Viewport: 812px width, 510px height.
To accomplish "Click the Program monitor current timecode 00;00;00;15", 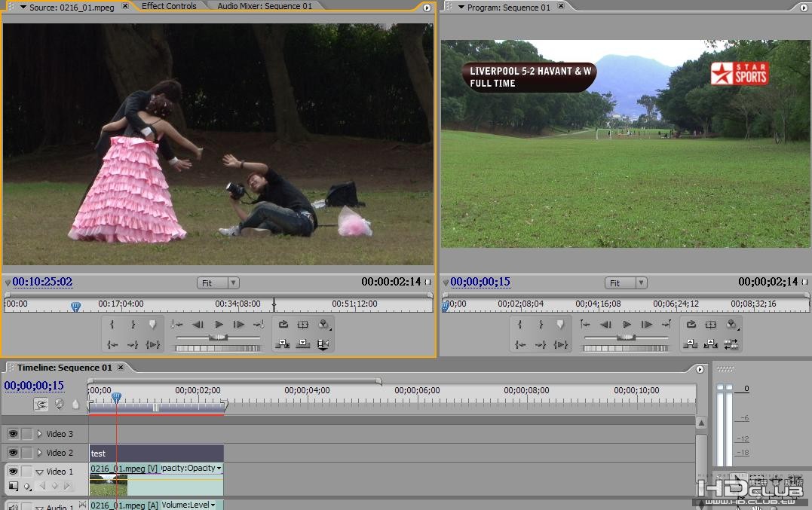I will (x=480, y=282).
